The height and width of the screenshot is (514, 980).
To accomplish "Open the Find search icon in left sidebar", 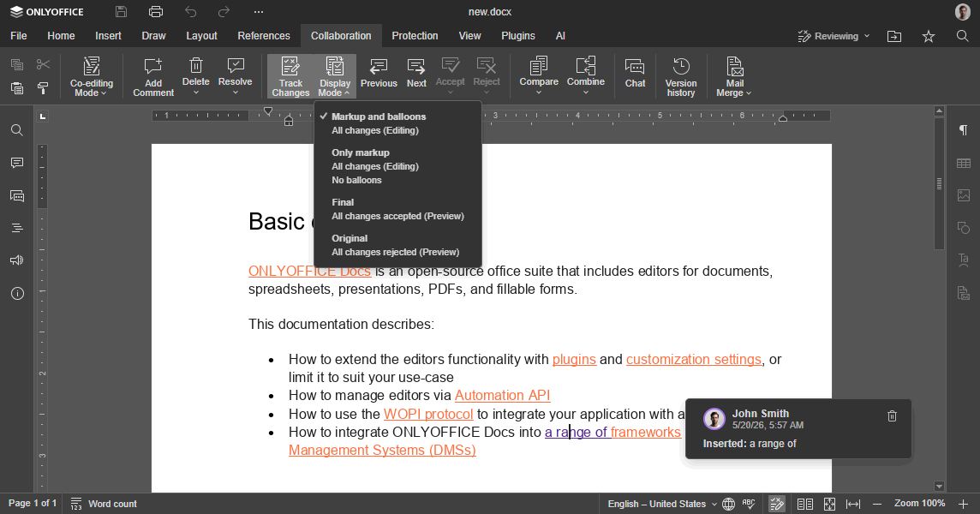I will [x=17, y=130].
